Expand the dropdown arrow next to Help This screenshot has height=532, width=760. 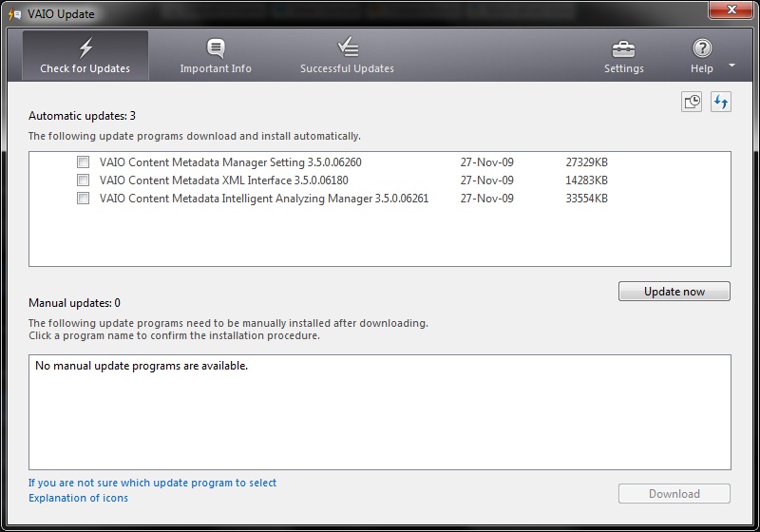tap(731, 65)
